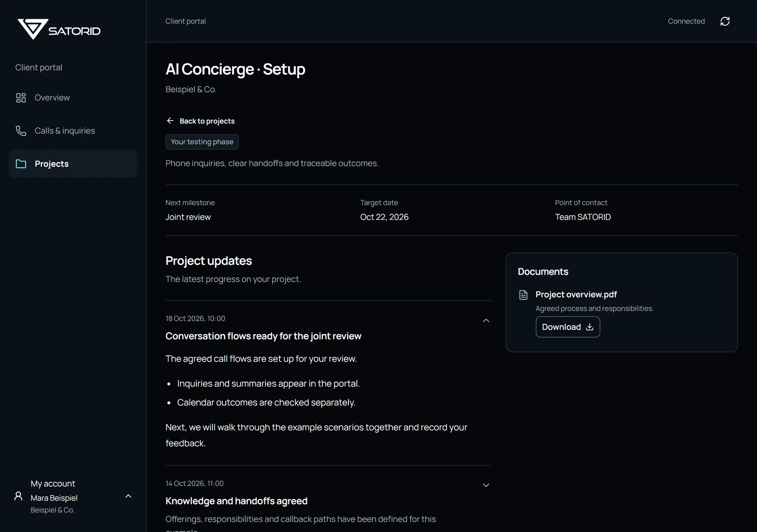Click the Point of contact label
This screenshot has width=757, height=532.
(x=581, y=203)
